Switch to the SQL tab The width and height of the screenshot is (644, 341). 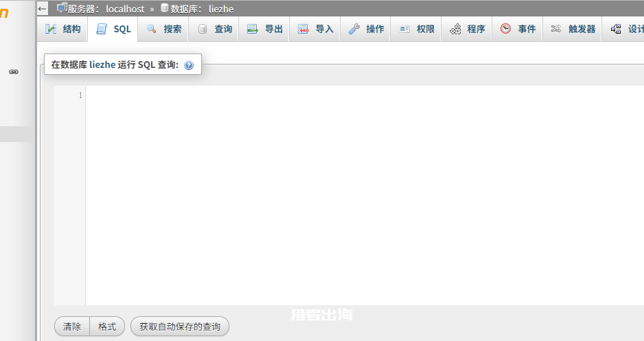[x=113, y=29]
